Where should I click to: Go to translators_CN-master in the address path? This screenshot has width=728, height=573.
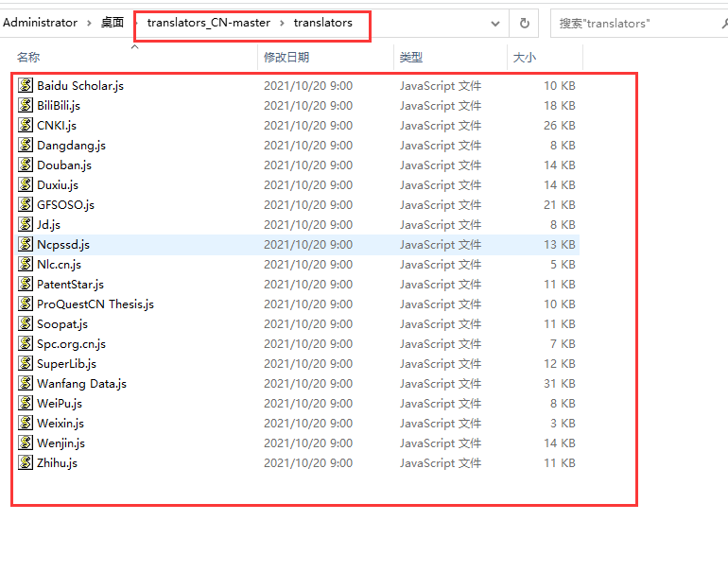(208, 23)
